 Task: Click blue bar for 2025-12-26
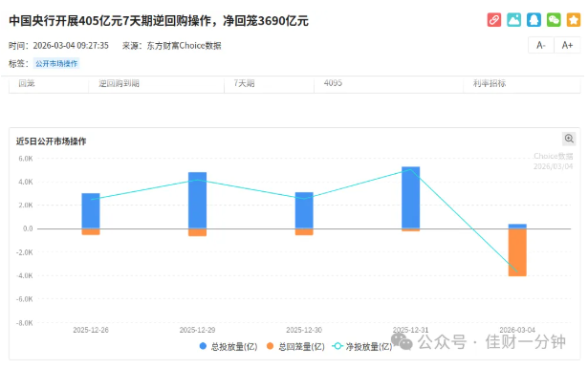(x=91, y=210)
